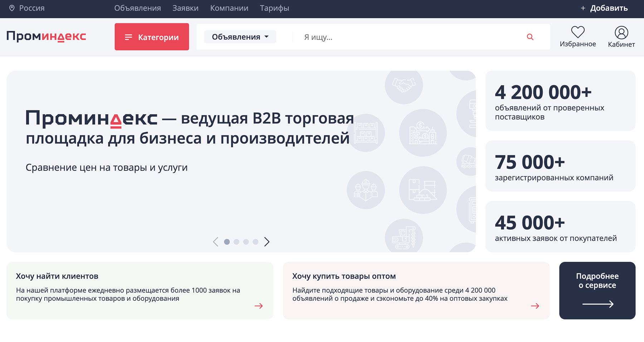Screen dimensions: 644x342
Task: Click the Проминдекс logo in the header
Action: (x=46, y=36)
